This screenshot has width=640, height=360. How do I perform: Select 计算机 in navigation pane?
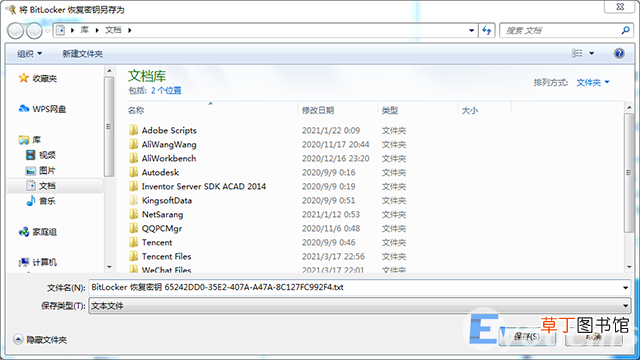(38, 262)
